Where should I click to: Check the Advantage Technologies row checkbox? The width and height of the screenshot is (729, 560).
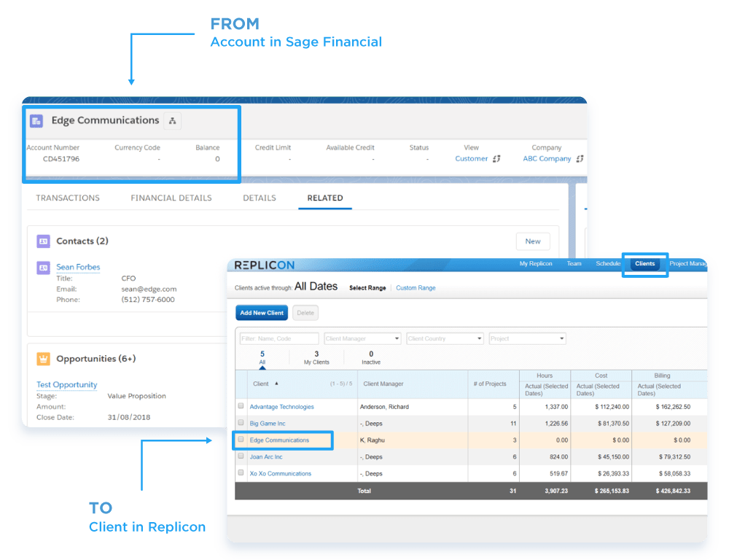(241, 406)
